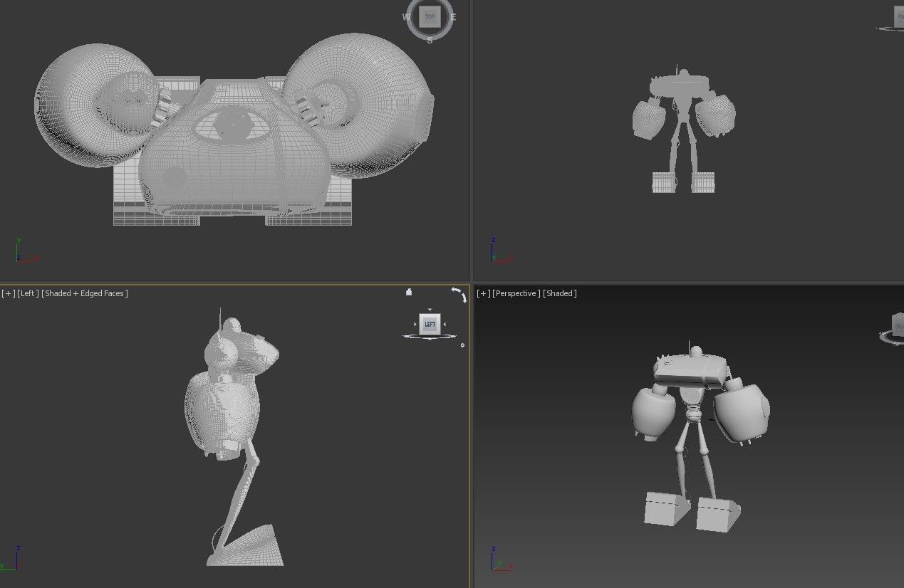Screen dimensions: 904x588
Task: Open the [Shaded] shading menu in Perspective viewport
Action: pos(560,293)
